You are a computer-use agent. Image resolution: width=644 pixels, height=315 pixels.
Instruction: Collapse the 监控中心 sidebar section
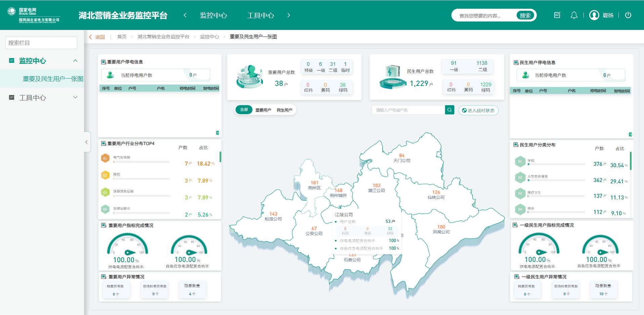(75, 61)
